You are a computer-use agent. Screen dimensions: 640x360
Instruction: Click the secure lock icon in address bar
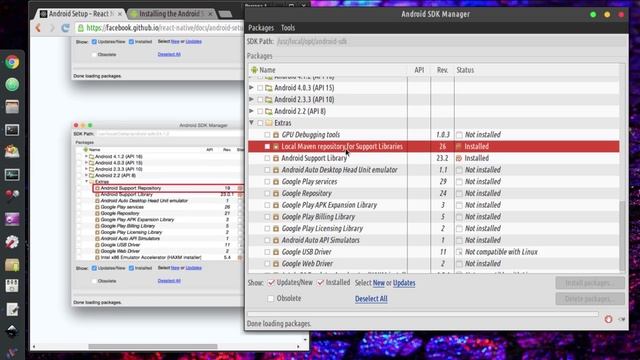[81, 28]
